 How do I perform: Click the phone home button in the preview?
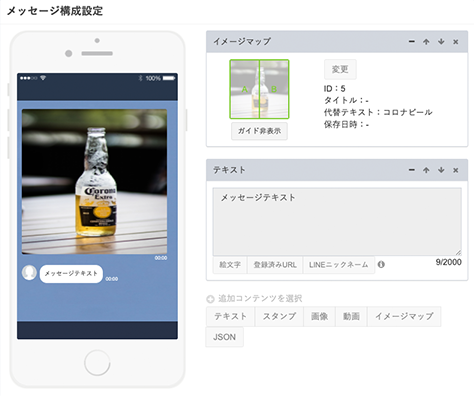point(97,363)
